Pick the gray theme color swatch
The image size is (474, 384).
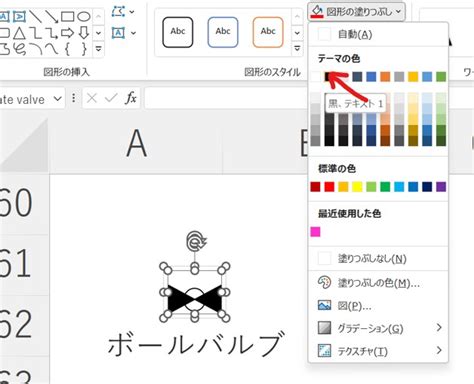[399, 77]
